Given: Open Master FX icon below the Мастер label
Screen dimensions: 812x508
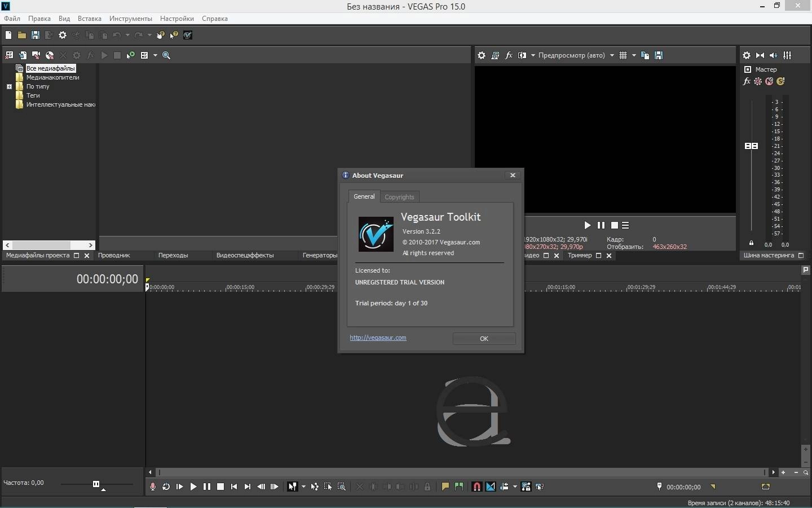Looking at the screenshot, I should pos(747,81).
